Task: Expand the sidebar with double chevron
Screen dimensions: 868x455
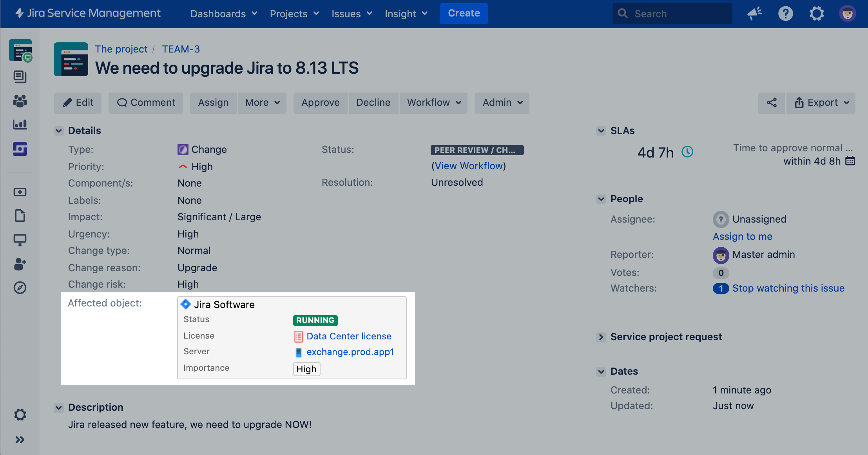Action: [x=20, y=440]
